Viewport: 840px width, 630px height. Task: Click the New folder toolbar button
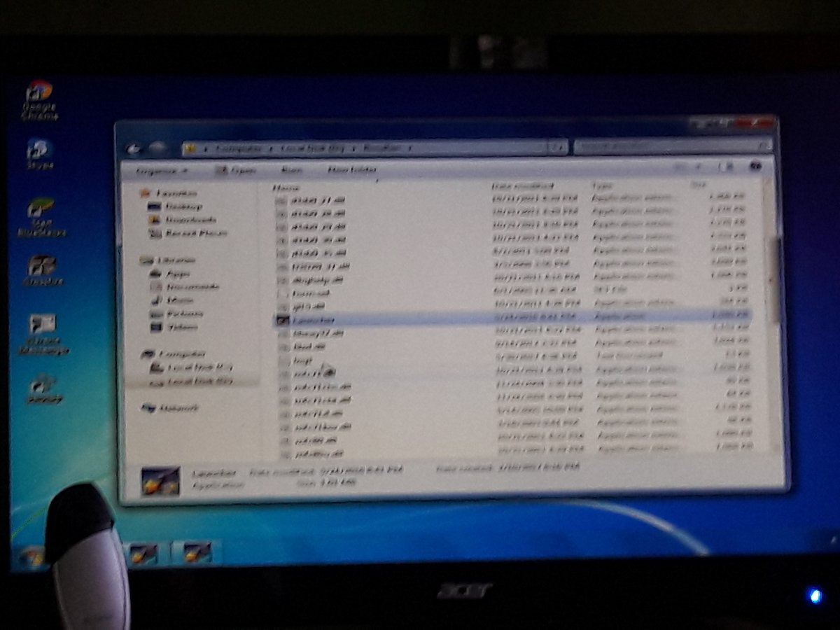tap(352, 169)
